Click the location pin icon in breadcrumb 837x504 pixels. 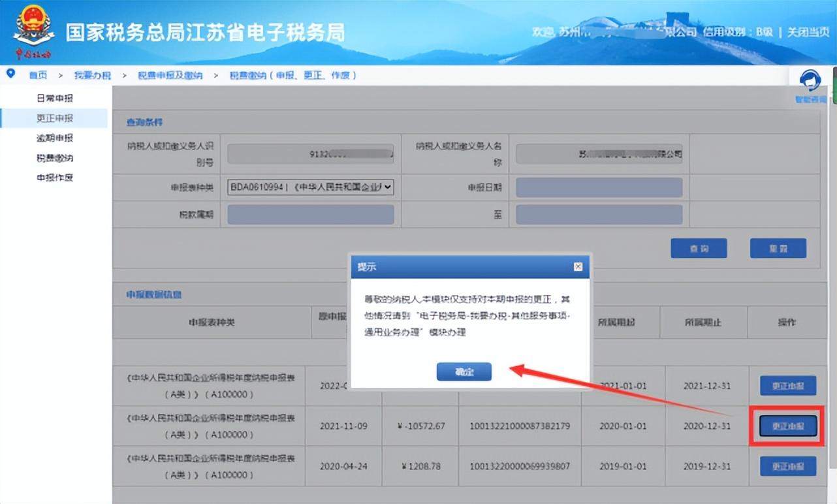10,73
